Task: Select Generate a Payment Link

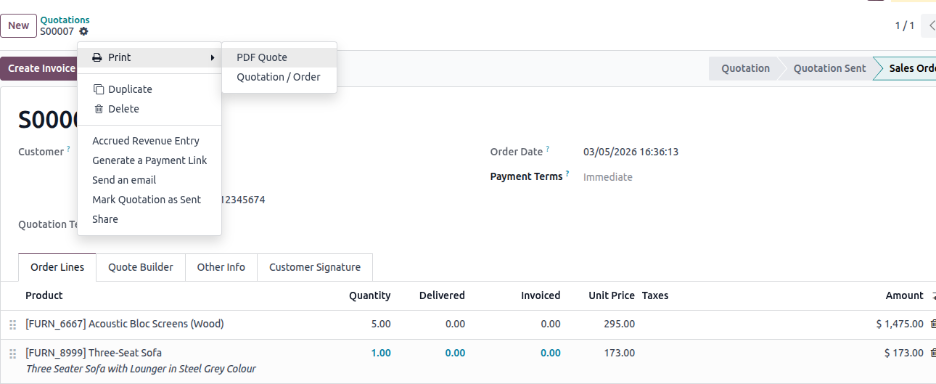Action: [149, 161]
